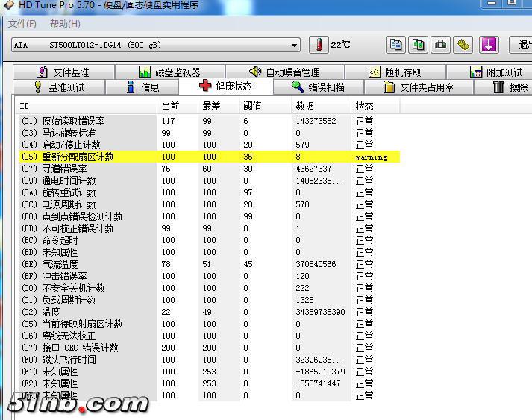The height and width of the screenshot is (420, 532).
Task: Switch to the 随机存取 tab
Action: 395,72
